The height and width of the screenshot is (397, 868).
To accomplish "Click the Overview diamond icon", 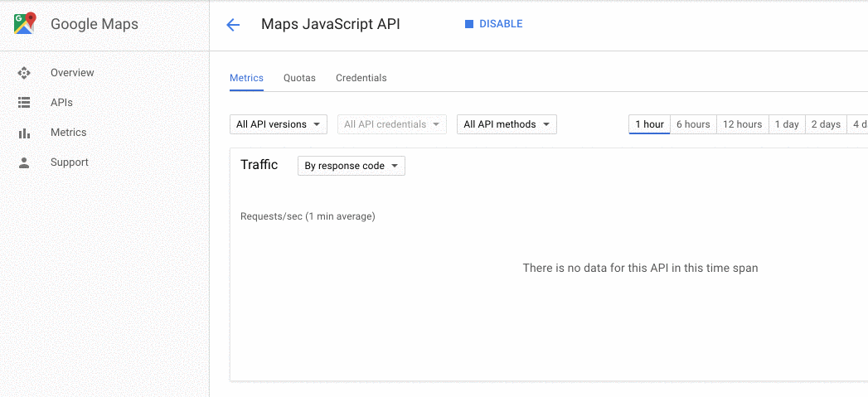I will (24, 73).
